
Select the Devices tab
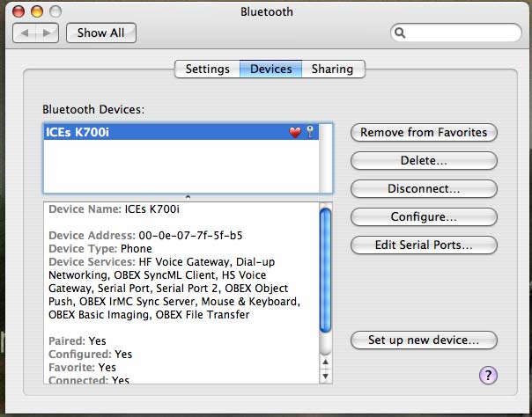270,69
